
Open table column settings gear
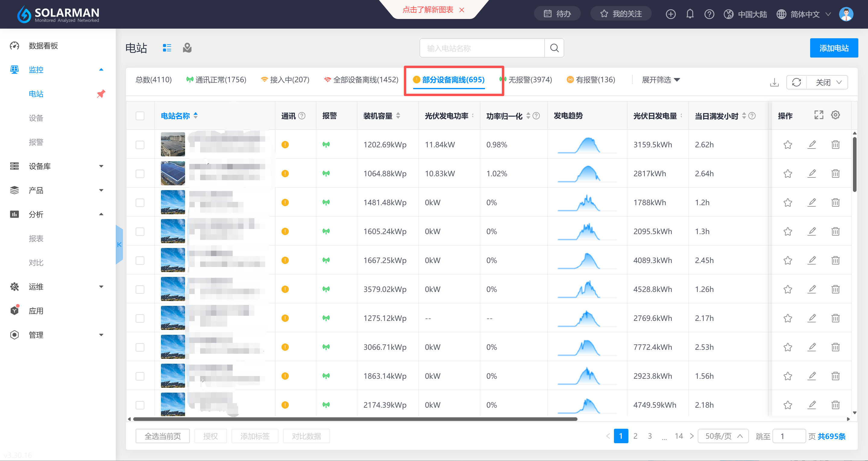[x=835, y=115]
